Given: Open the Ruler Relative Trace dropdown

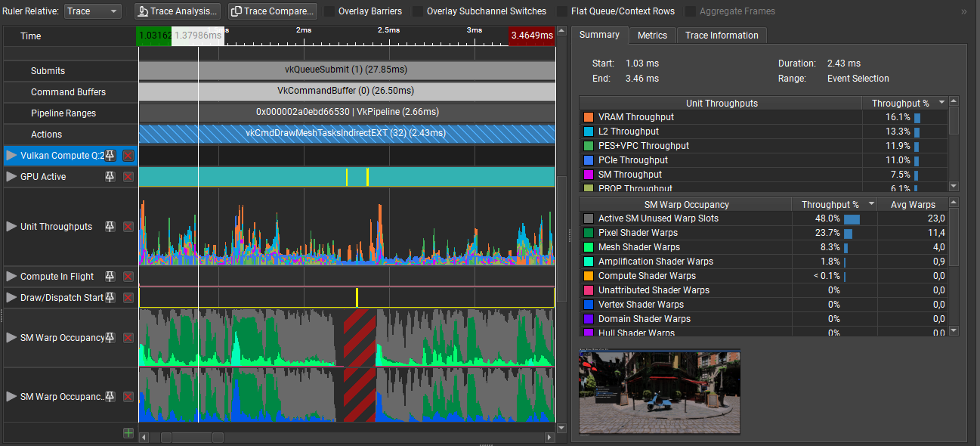Looking at the screenshot, I should [x=92, y=11].
